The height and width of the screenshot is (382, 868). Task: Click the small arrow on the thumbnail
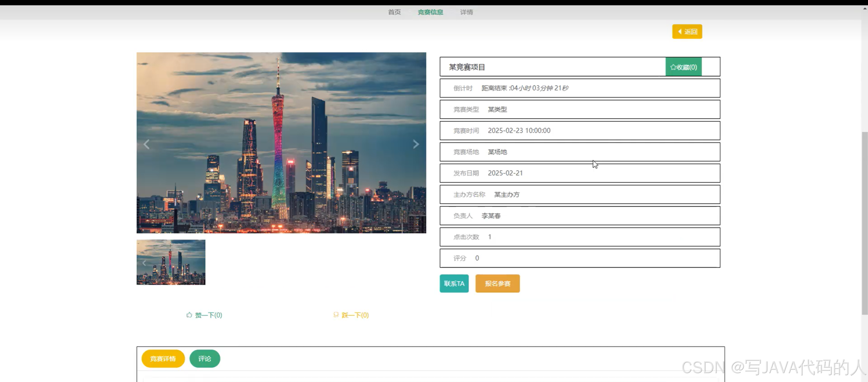pos(144,263)
